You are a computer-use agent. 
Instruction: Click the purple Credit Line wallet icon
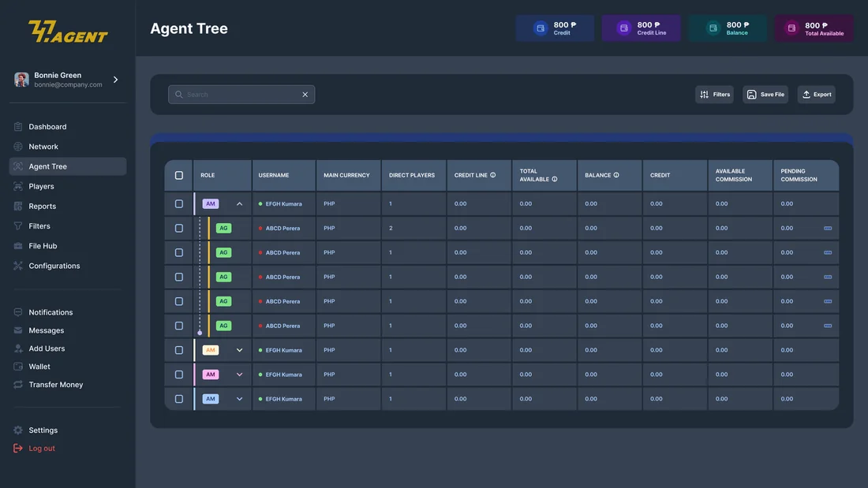pyautogui.click(x=624, y=28)
